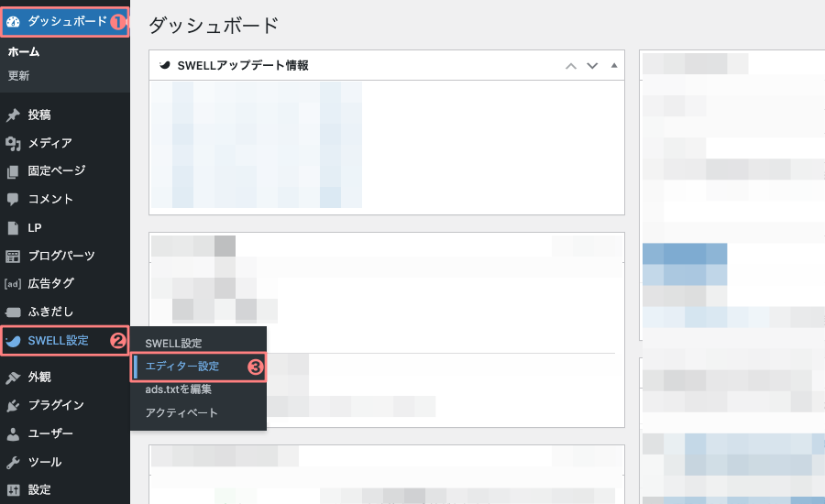Open the ホーム dashboard link
Screen dimensions: 825x504
tap(24, 52)
